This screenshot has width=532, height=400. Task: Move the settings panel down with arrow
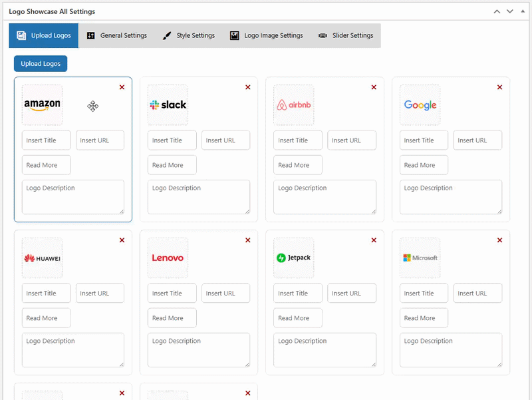click(510, 11)
